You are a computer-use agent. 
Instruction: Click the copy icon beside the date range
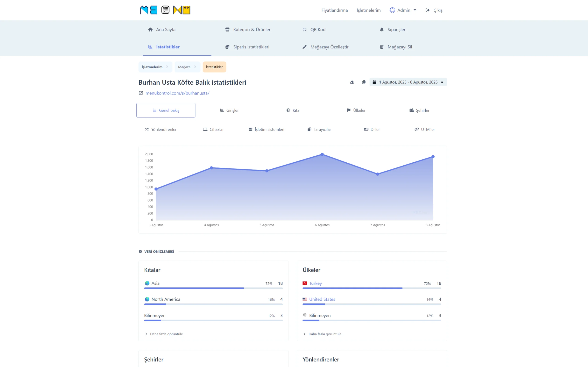click(364, 82)
